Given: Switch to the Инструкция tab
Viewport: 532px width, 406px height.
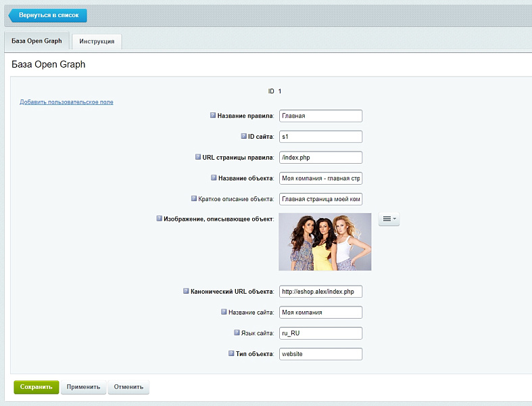Looking at the screenshot, I should tap(97, 42).
